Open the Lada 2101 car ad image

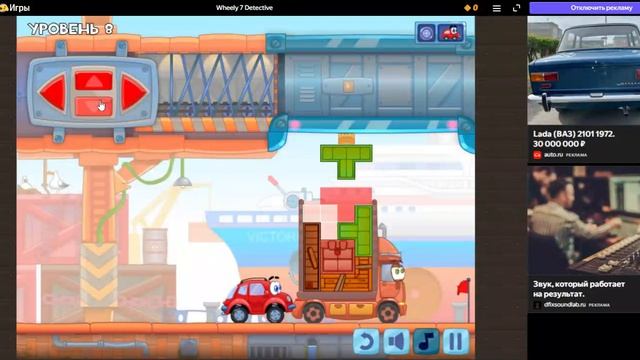pos(584,71)
